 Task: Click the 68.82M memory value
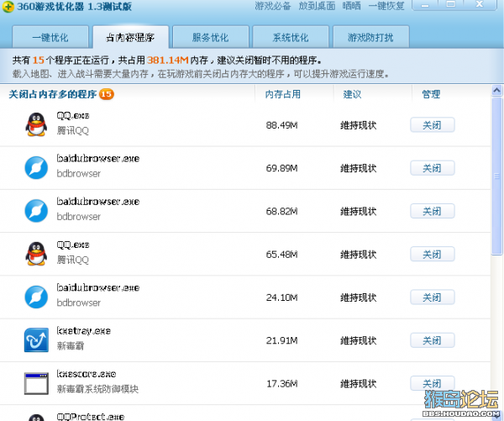click(282, 211)
